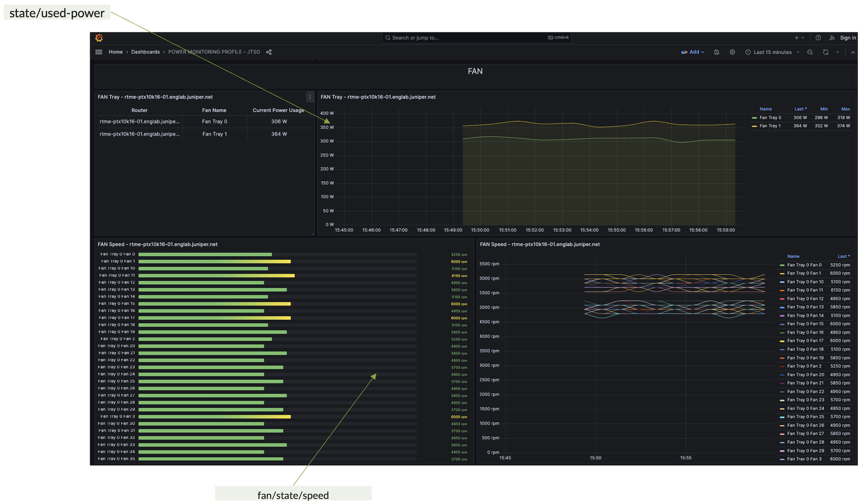Focus the Search or jump to field
Viewport: 861px width, 504px height.
click(476, 38)
